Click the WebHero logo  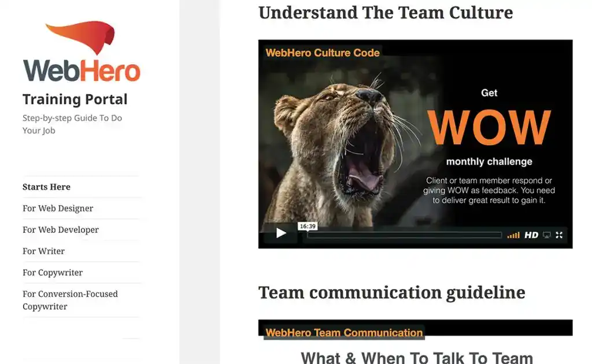click(81, 55)
